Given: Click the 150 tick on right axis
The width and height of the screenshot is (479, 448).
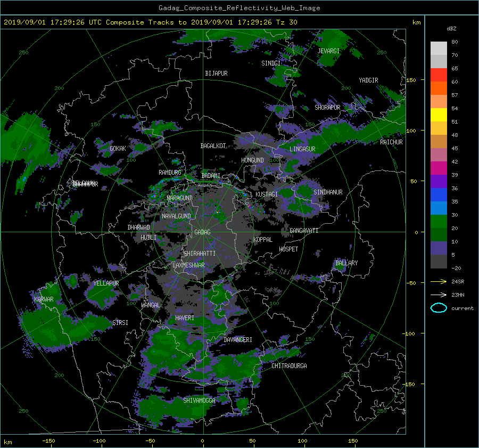Looking at the screenshot, I should coord(411,80).
